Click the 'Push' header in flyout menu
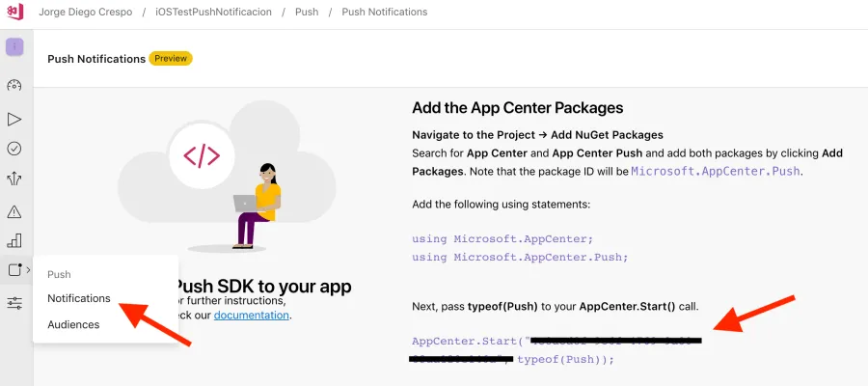This screenshot has height=386, width=868. 59,274
